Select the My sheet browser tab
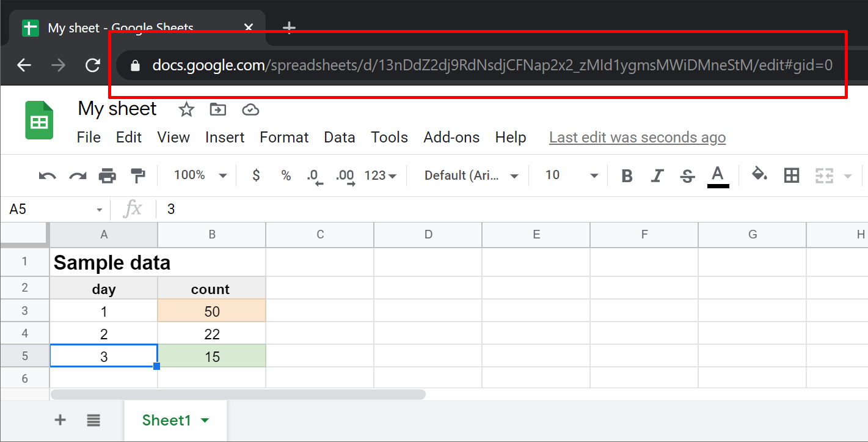The image size is (868, 442). coord(138,28)
